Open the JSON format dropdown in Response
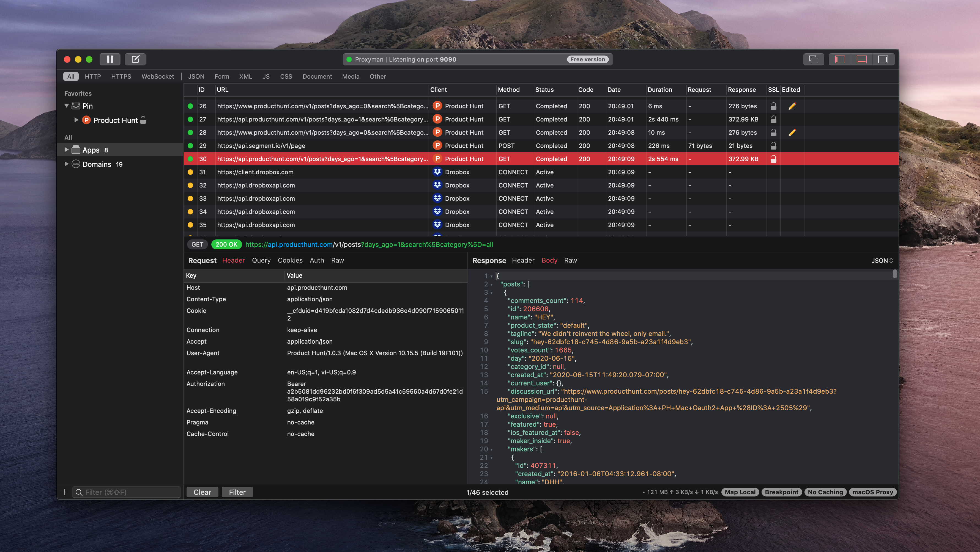 pyautogui.click(x=882, y=260)
